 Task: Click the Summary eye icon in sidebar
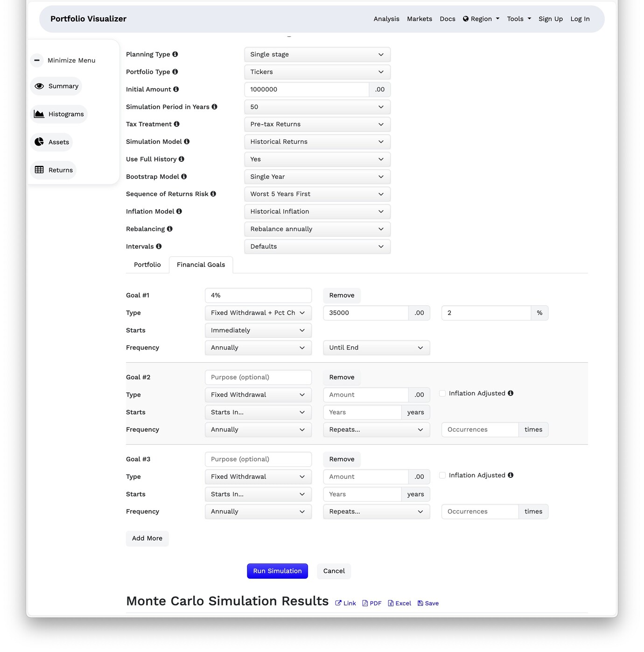tap(39, 86)
